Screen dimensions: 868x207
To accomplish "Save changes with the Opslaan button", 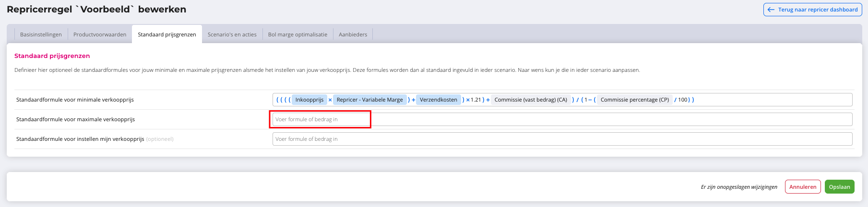I will click(x=839, y=187).
